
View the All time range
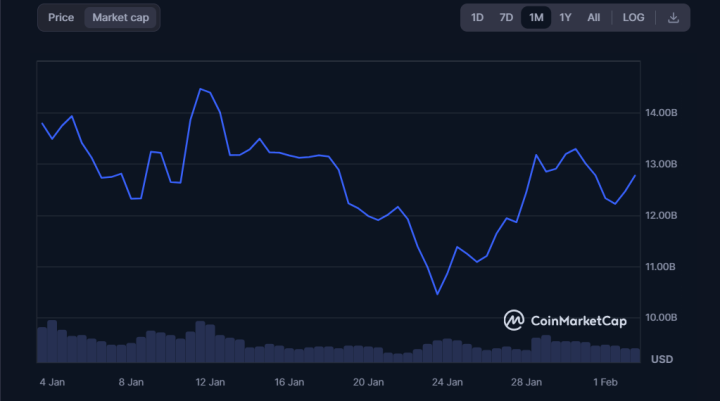tap(594, 17)
